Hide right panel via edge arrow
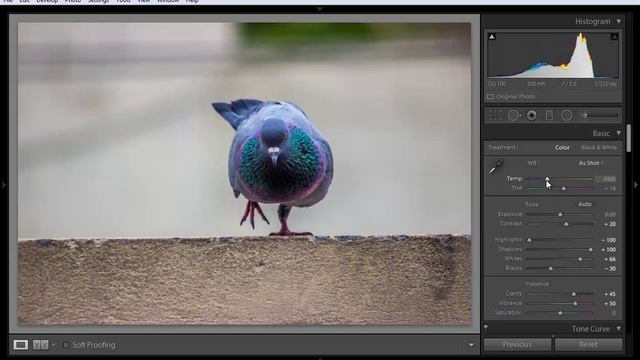Viewport: 640px width, 360px height. coord(636,185)
